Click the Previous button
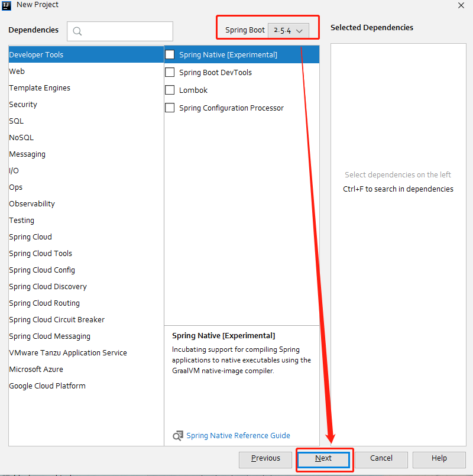This screenshot has width=473, height=476. (x=265, y=459)
